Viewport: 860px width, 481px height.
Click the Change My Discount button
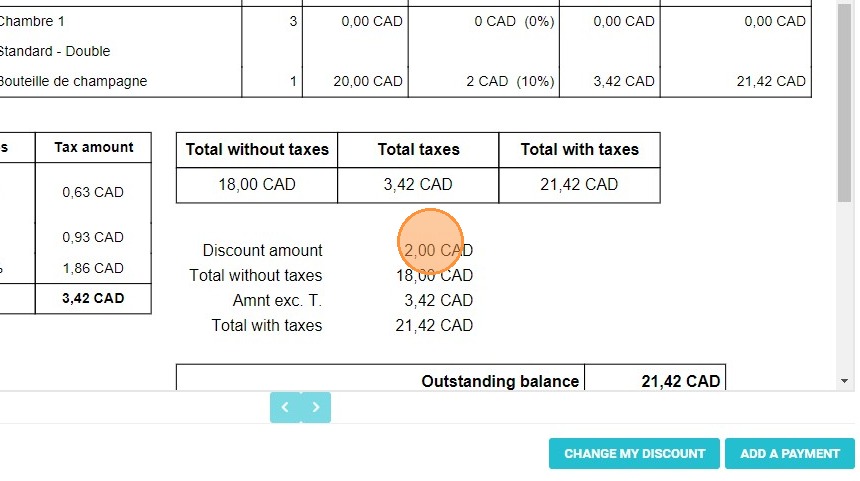[x=634, y=454]
